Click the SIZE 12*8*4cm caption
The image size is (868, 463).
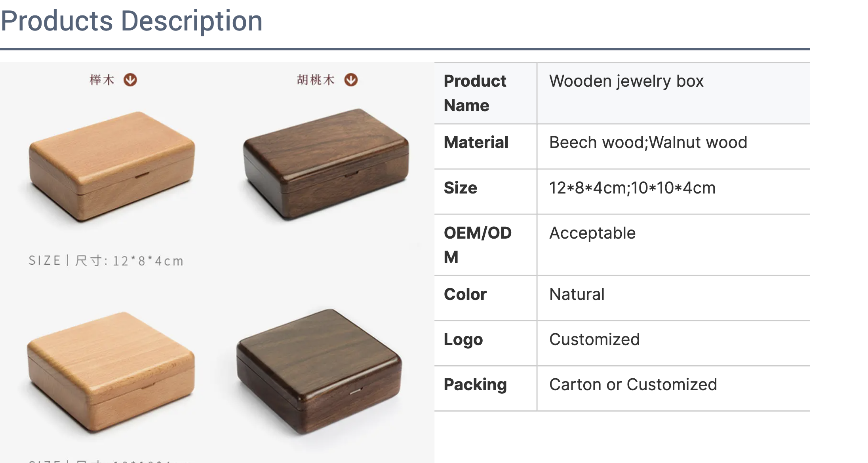(106, 261)
